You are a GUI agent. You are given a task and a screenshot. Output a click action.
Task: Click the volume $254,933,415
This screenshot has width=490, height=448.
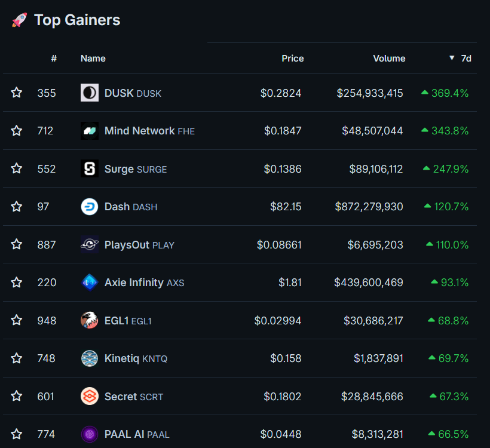[x=370, y=93]
